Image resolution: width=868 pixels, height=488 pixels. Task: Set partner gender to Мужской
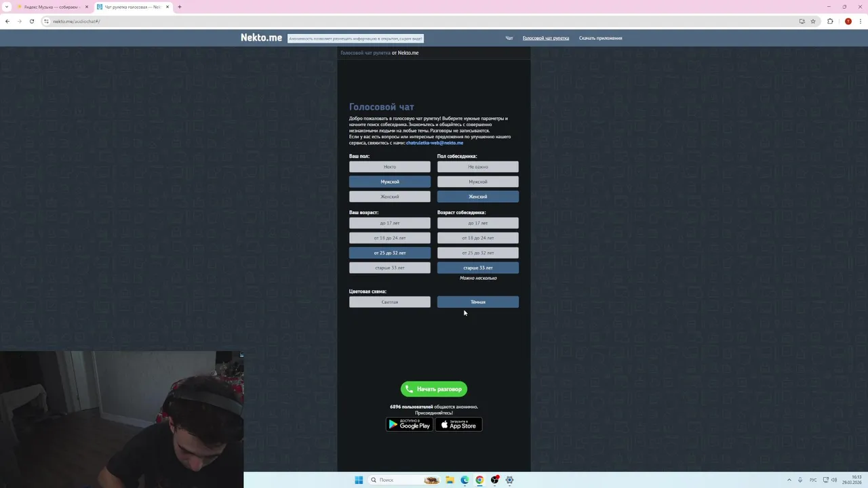478,182
